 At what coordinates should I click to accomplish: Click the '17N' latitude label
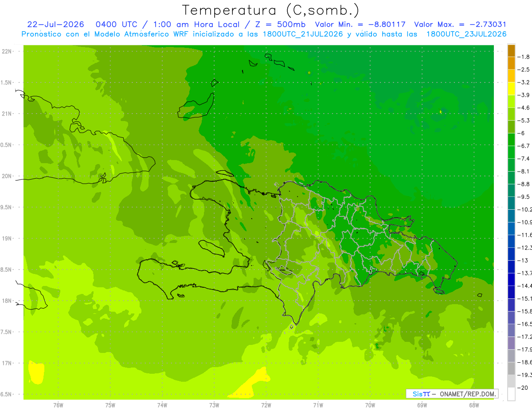pos(8,363)
